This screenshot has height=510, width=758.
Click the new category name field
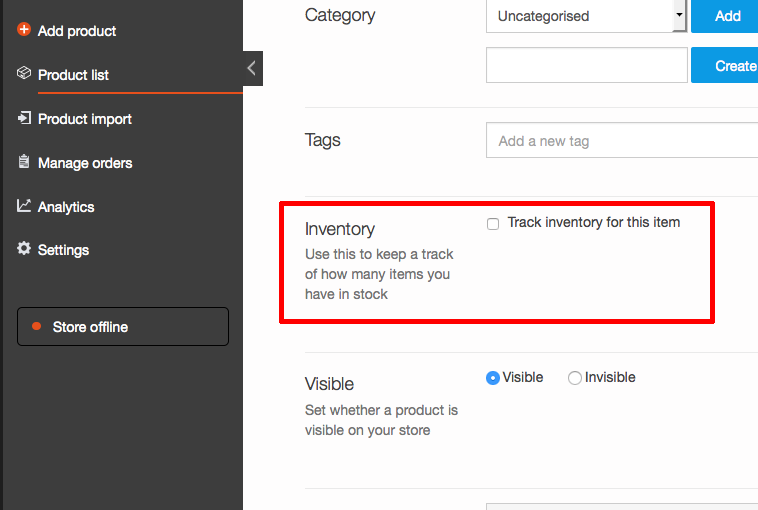click(x=587, y=65)
